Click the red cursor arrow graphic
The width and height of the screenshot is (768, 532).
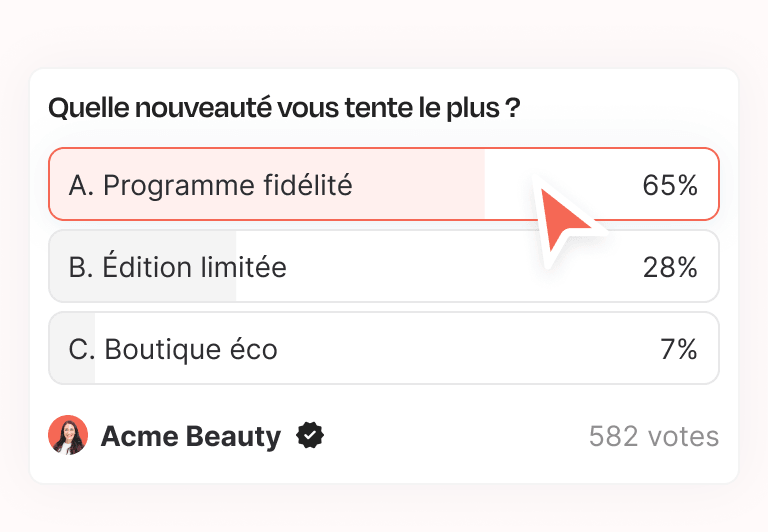[x=564, y=218]
